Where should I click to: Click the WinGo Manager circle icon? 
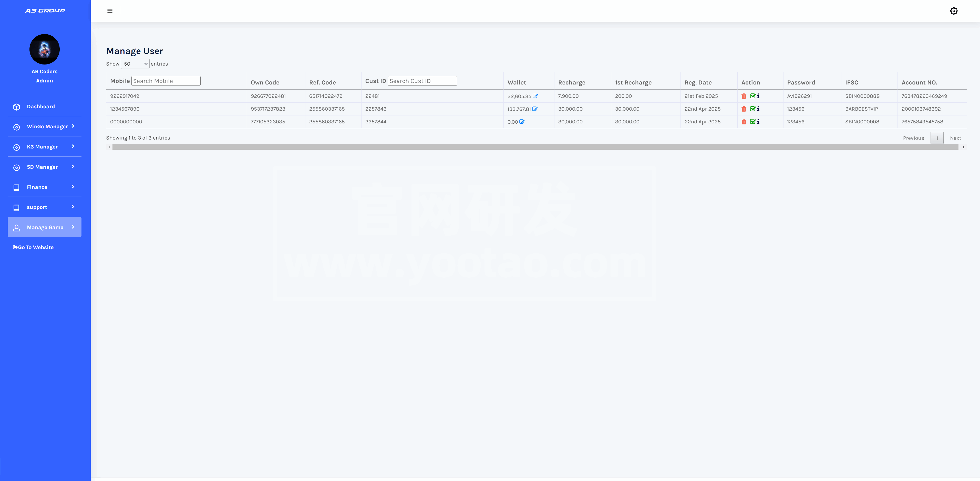point(16,127)
